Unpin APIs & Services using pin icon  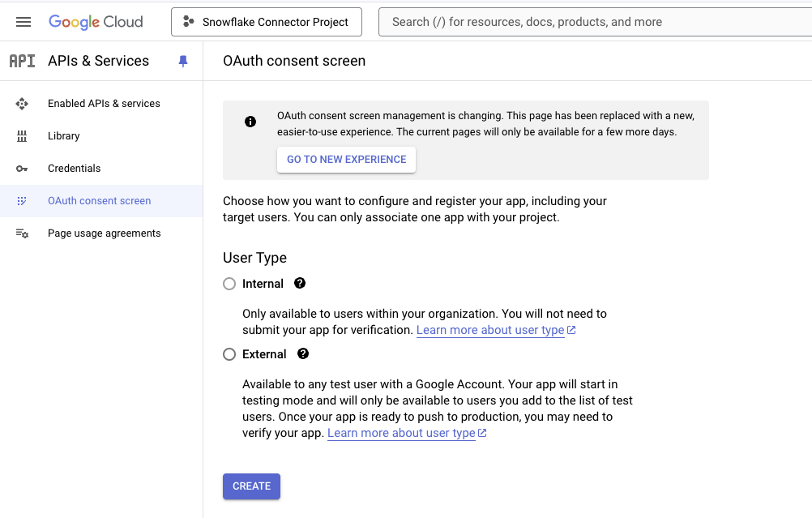coord(183,61)
